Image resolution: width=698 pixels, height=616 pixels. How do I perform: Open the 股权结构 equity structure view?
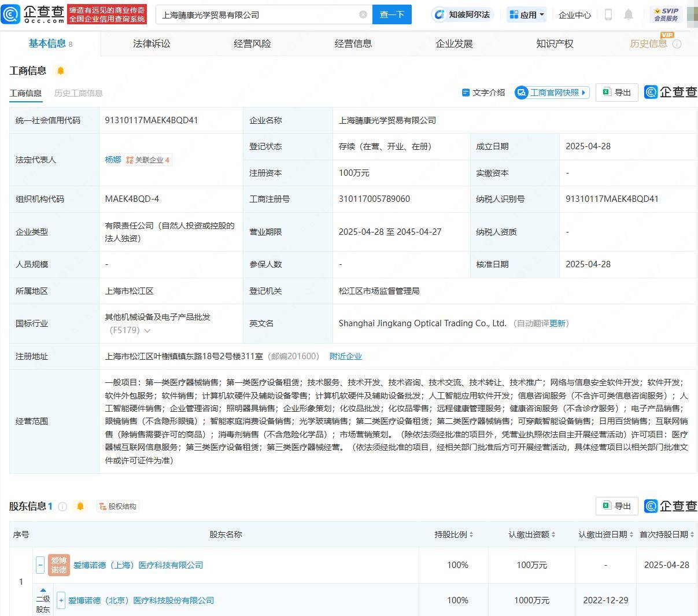point(118,507)
